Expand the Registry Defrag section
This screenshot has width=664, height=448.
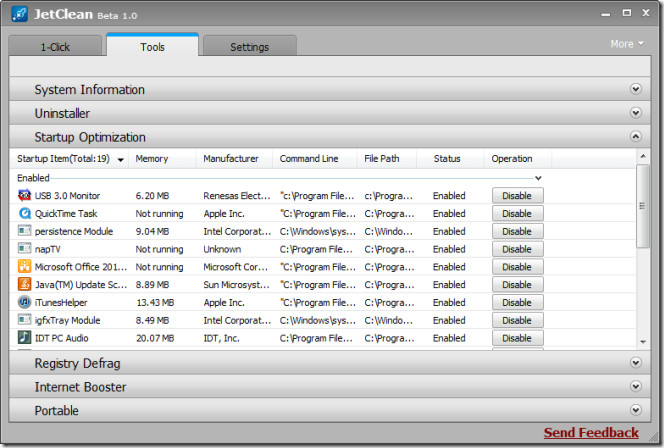(636, 362)
